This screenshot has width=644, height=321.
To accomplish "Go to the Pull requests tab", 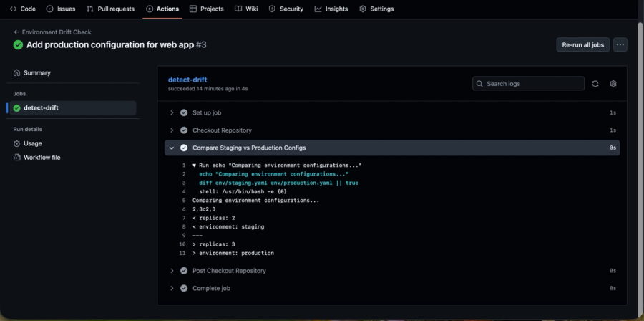I will point(110,9).
